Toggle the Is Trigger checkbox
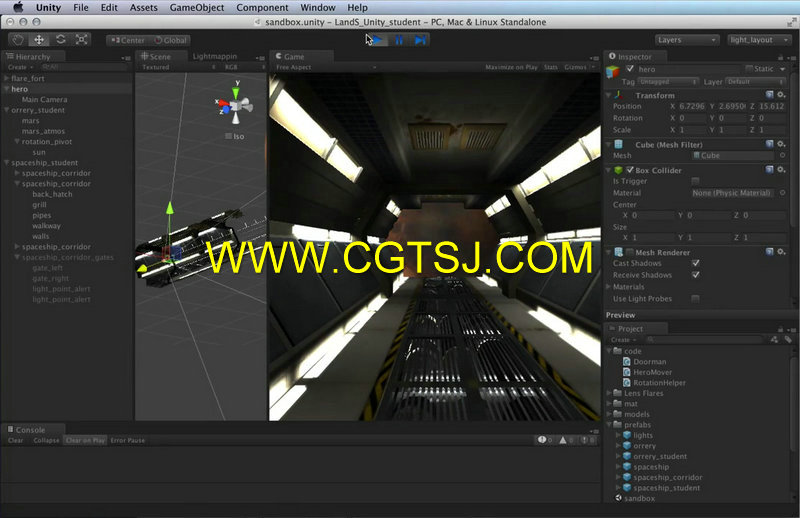Image resolution: width=800 pixels, height=518 pixels. point(695,181)
